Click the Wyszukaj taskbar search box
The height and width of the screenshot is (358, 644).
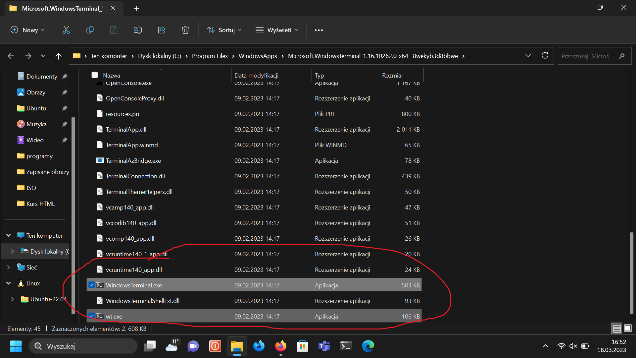pos(83,346)
